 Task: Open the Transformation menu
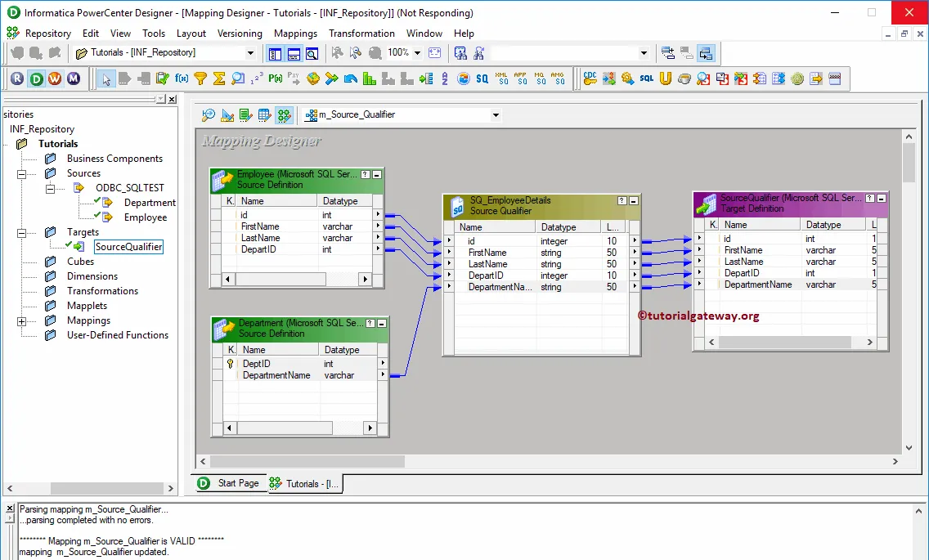point(361,34)
